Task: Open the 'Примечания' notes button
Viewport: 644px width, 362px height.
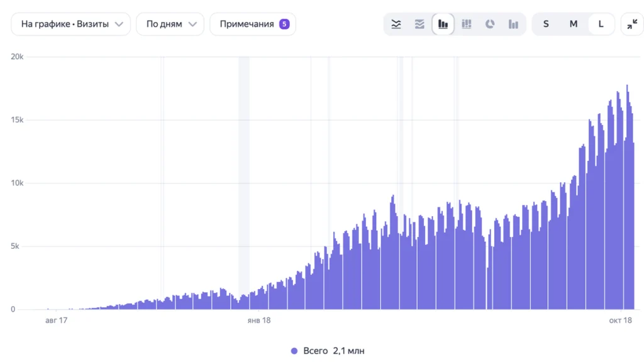Action: 253,25
